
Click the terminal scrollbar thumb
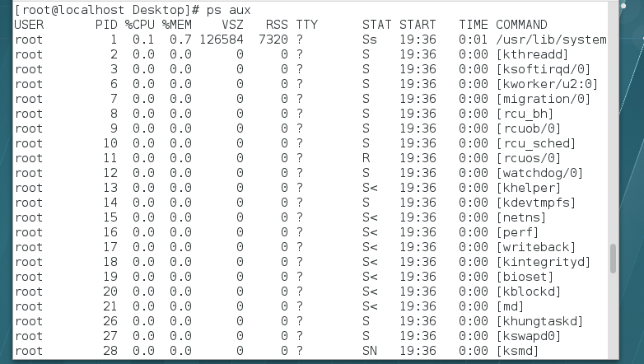614,259
